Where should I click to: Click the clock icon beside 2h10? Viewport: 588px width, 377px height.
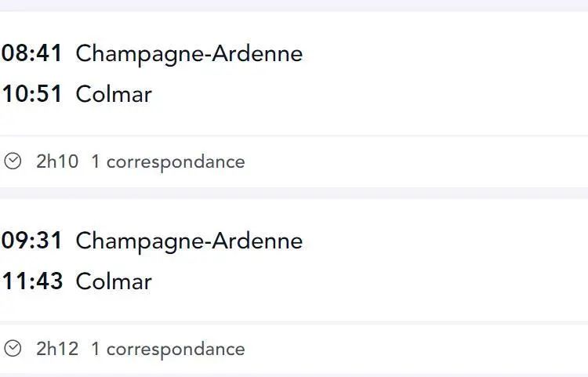click(x=13, y=161)
